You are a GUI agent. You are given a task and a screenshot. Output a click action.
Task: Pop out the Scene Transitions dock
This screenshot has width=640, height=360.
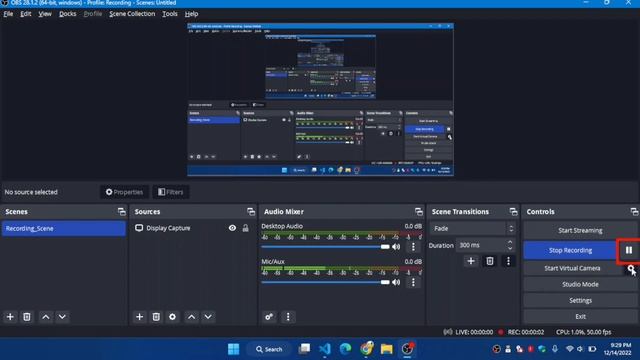[513, 211]
